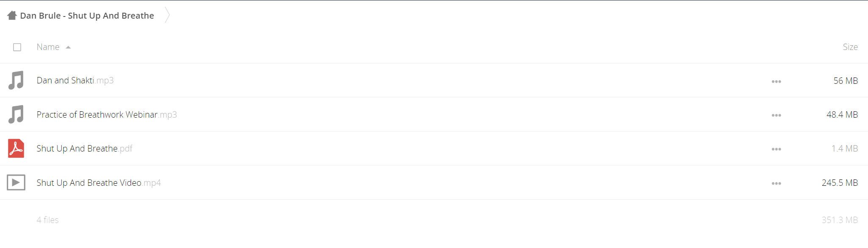Image resolution: width=868 pixels, height=248 pixels.
Task: Open Dan Brule - Shut Up And Breathe breadcrumb
Action: (87, 16)
